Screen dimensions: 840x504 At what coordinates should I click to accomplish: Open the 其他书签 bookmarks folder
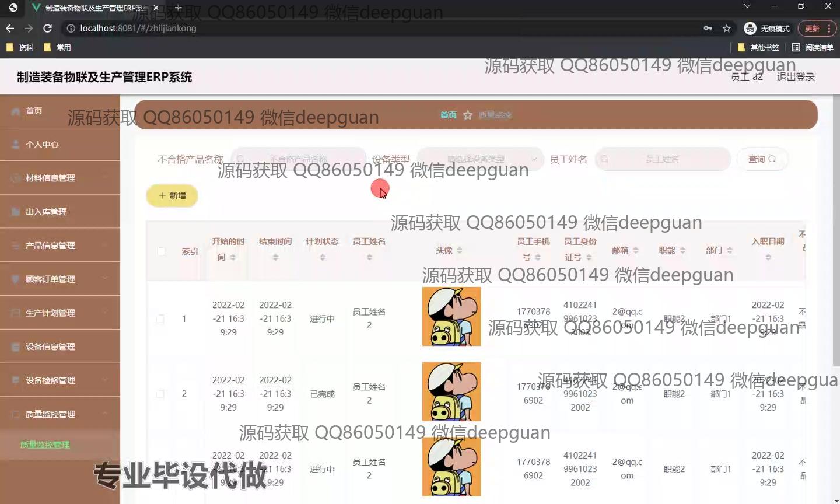758,48
